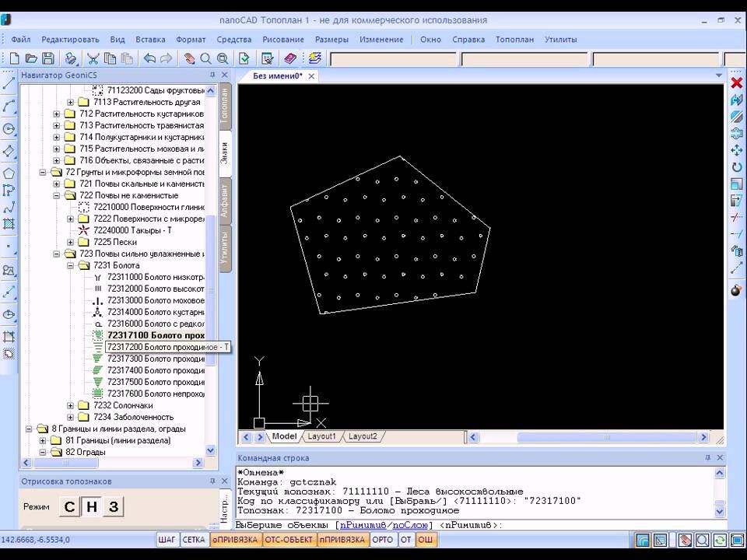Expand the 7232 Солончаки folder
747x560 pixels.
(x=71, y=405)
